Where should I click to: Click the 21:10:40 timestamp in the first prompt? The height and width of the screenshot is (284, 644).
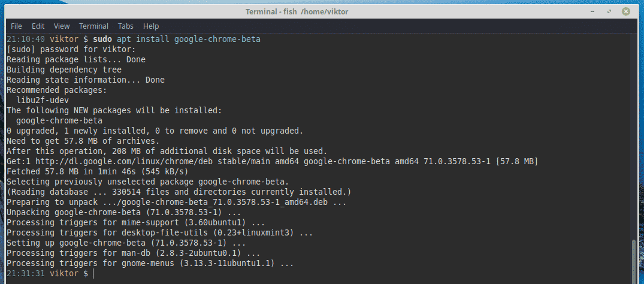[23, 39]
